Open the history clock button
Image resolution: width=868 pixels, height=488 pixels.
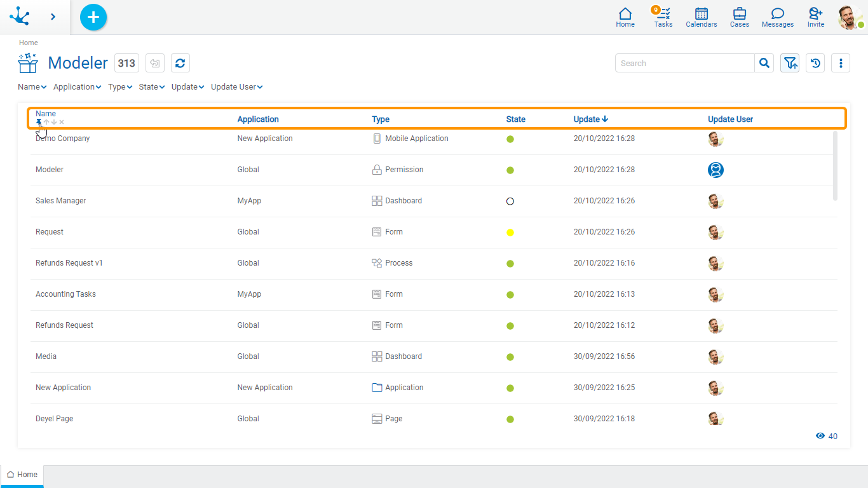(815, 63)
